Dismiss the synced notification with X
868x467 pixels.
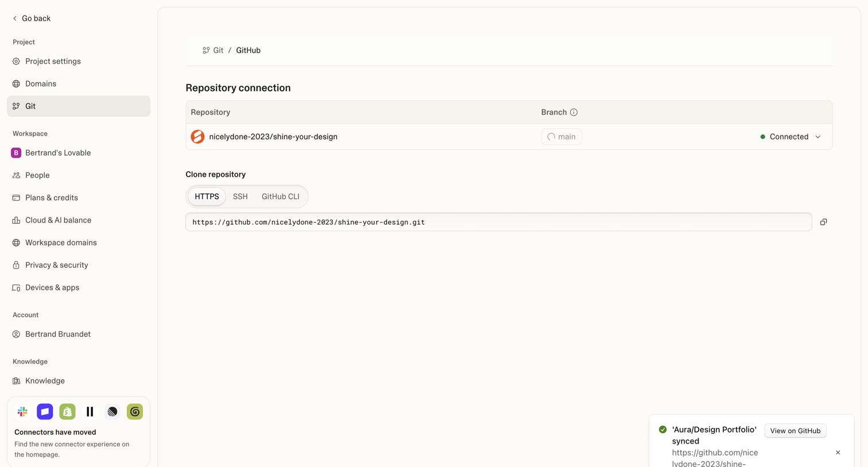tap(838, 453)
